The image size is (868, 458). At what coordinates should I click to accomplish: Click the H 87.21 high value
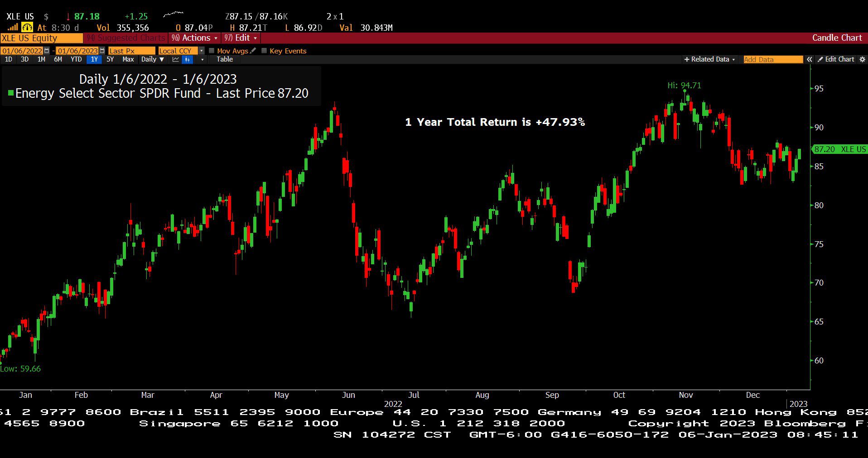[x=249, y=28]
